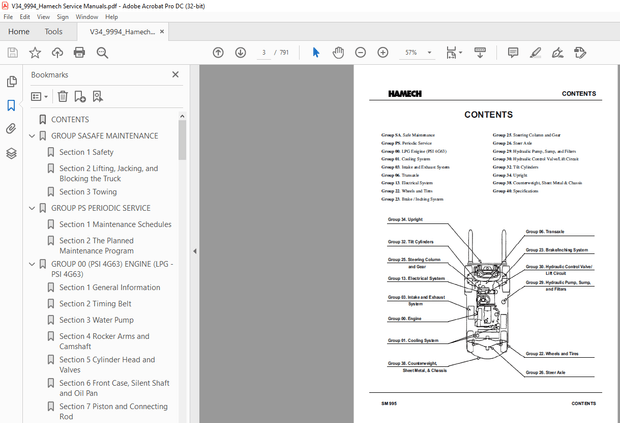Open the Window menu
This screenshot has height=423, width=620.
pyautogui.click(x=87, y=17)
